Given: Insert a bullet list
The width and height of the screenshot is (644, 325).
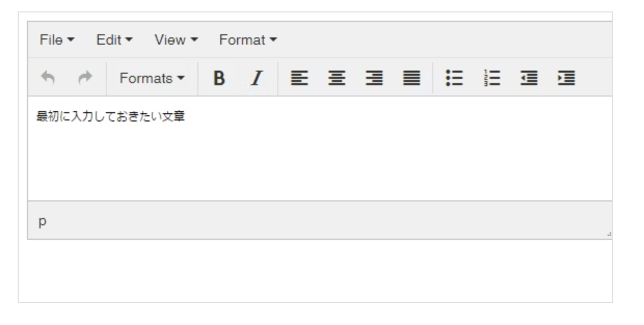Looking at the screenshot, I should pyautogui.click(x=454, y=78).
